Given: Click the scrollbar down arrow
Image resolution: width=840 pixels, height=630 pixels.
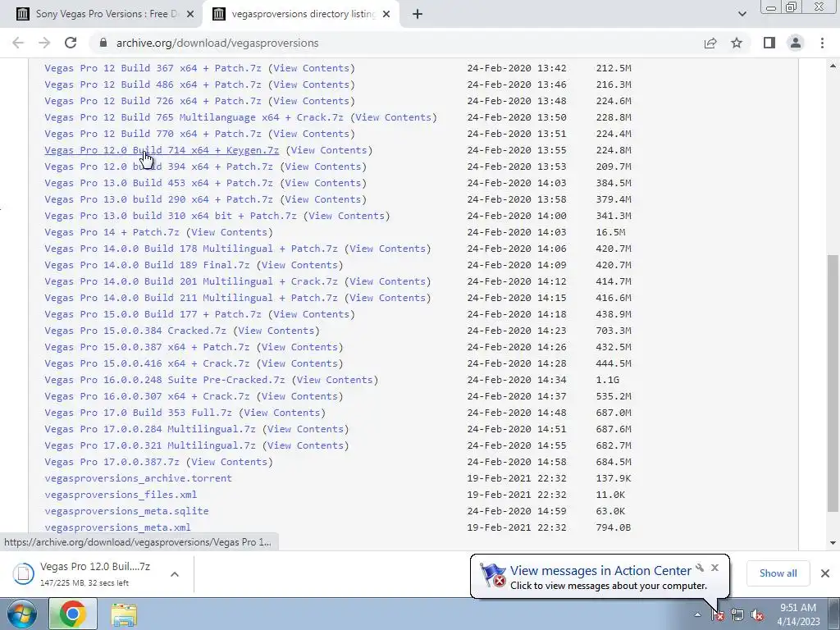Looking at the screenshot, I should click(x=833, y=543).
